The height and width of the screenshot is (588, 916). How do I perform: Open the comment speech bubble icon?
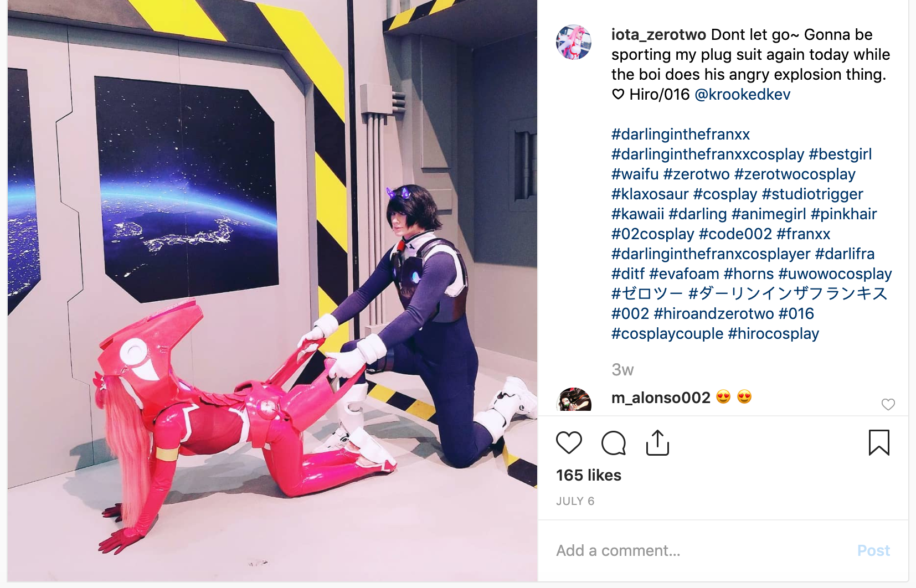[614, 443]
